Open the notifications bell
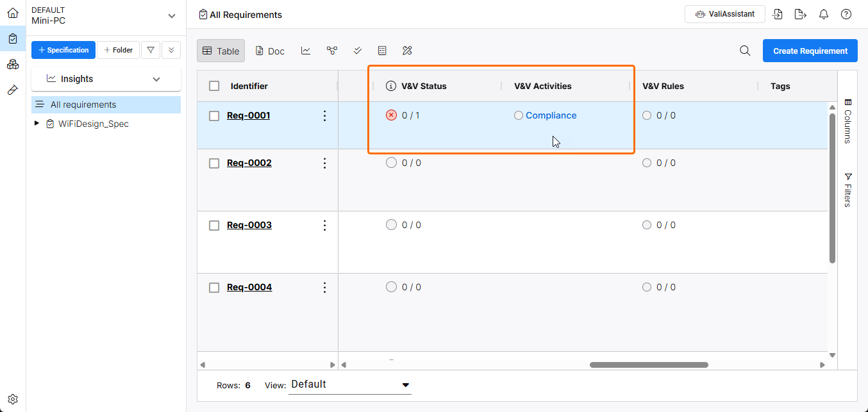This screenshot has height=412, width=868. click(x=824, y=14)
